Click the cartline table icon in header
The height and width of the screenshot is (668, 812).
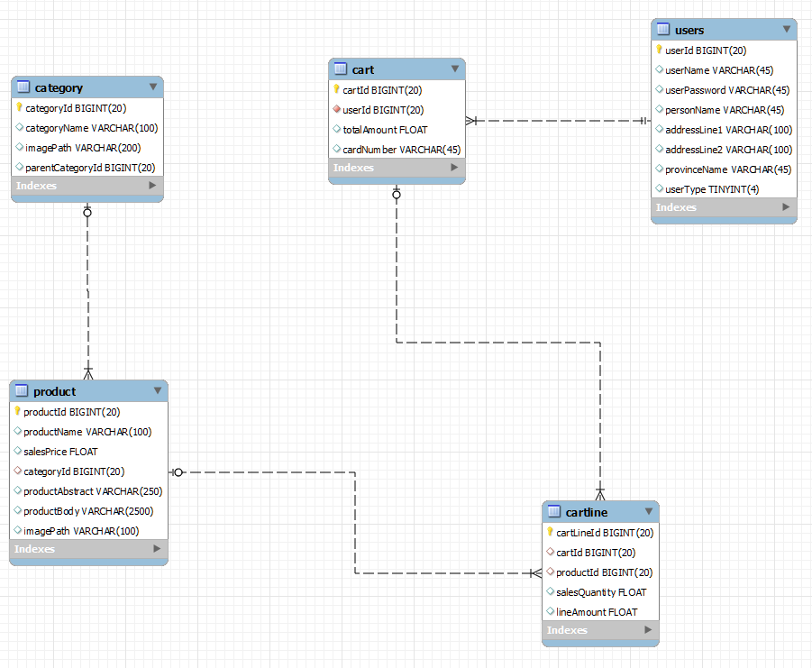[x=554, y=512]
